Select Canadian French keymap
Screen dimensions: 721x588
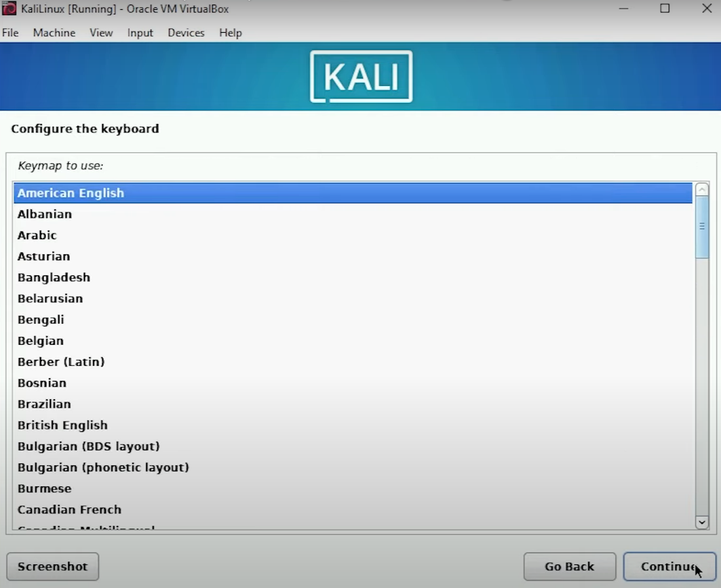(353, 510)
